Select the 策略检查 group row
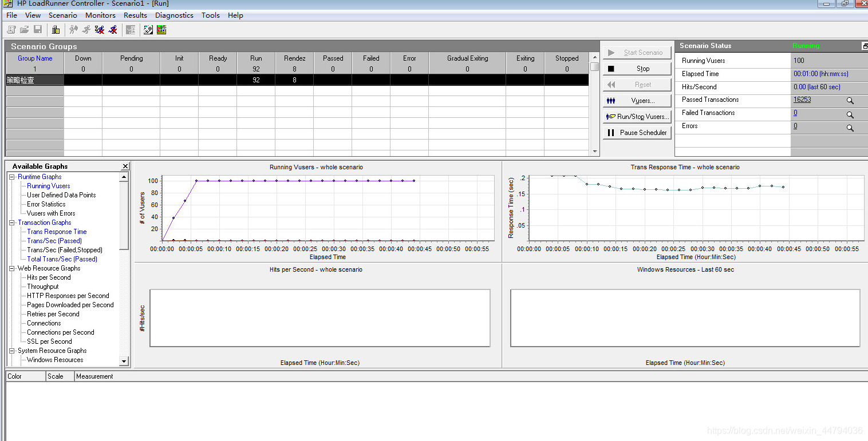This screenshot has height=441, width=868. coord(297,80)
